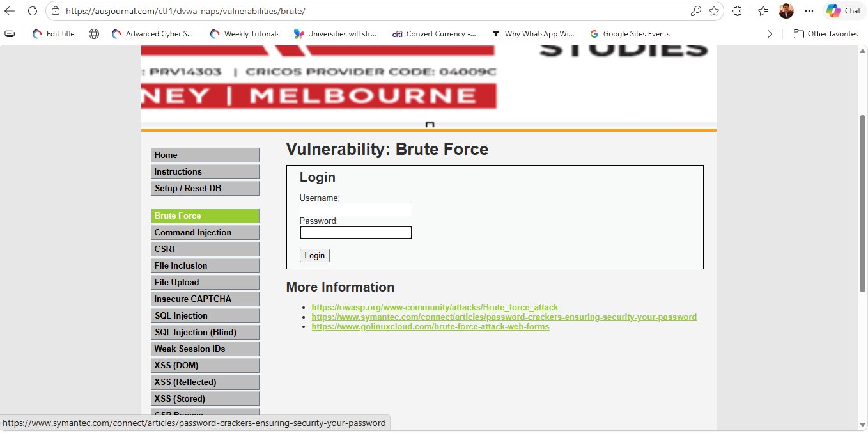This screenshot has width=868, height=433.
Task: Open the Universities will str... bookmark
Action: coord(336,34)
